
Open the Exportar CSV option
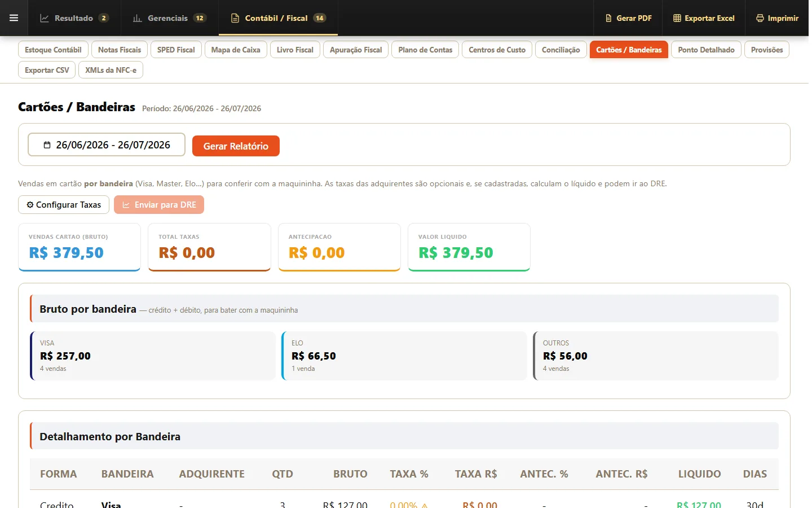pyautogui.click(x=47, y=70)
